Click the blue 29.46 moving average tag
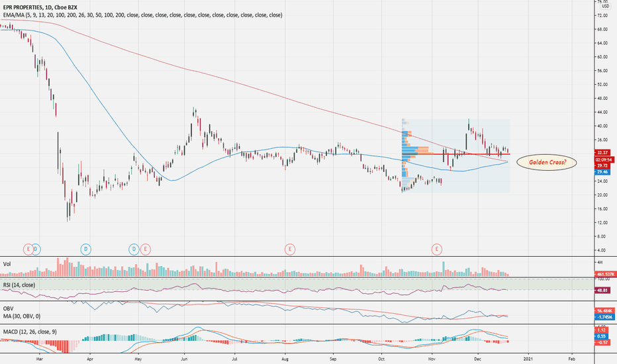This screenshot has height=364, width=617. tap(602, 172)
